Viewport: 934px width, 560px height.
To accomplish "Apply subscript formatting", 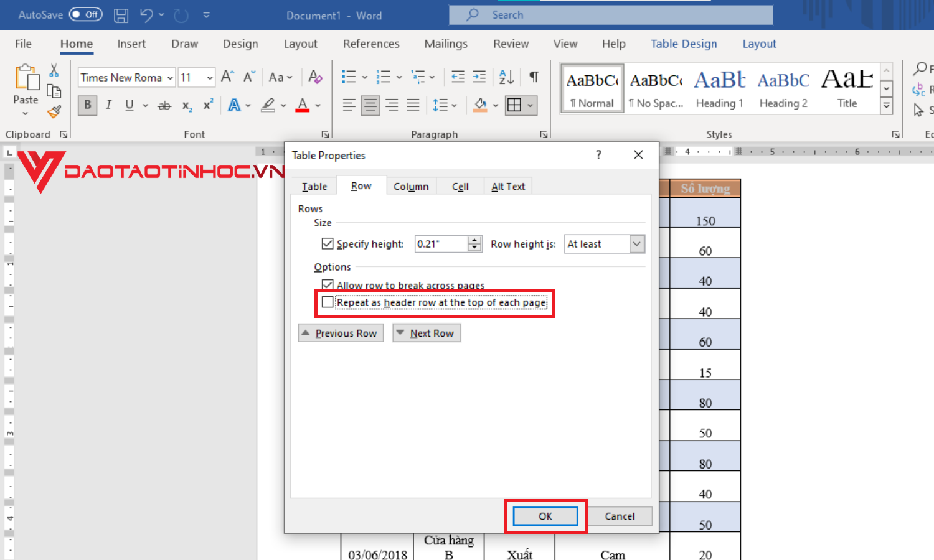I will coord(186,105).
